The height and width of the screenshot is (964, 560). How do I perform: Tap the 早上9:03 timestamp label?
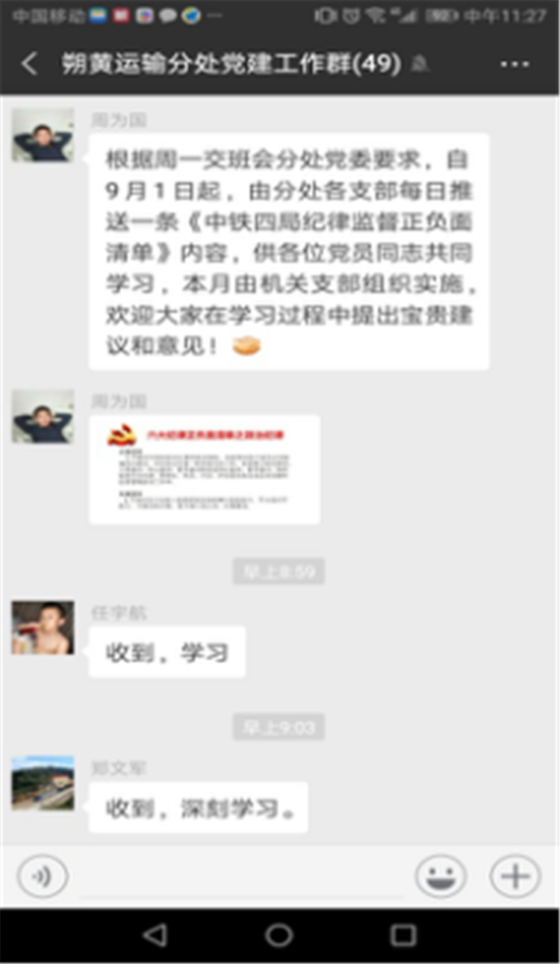(x=279, y=727)
